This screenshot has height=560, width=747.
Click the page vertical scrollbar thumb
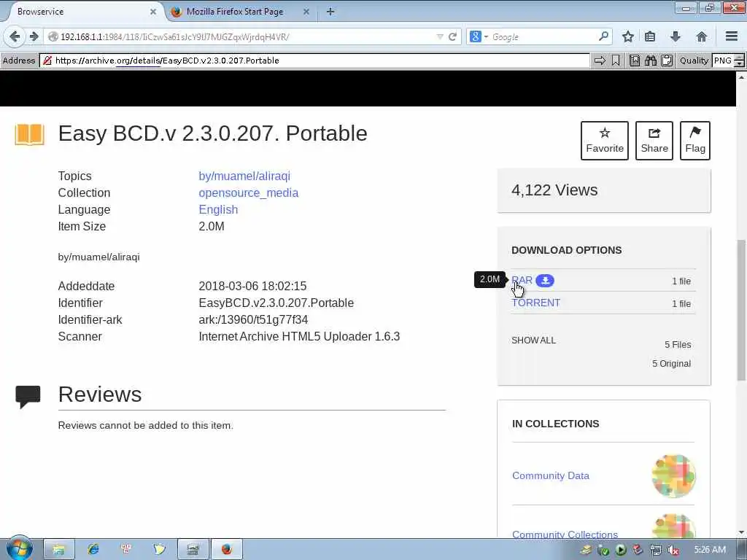pos(741,309)
